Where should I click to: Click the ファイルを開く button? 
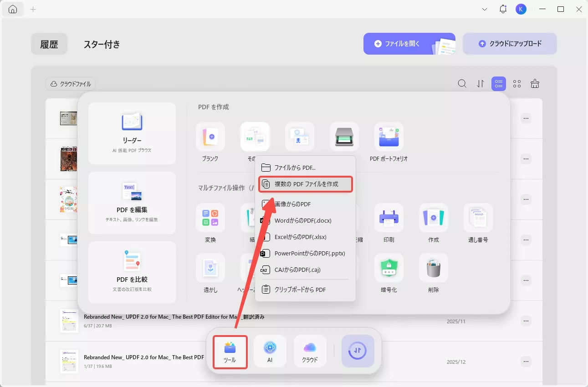click(x=409, y=44)
